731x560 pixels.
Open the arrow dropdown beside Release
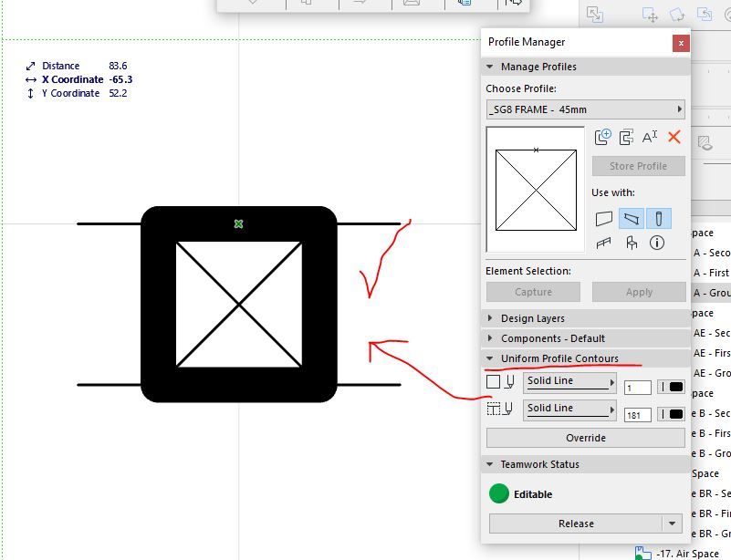[x=672, y=524]
